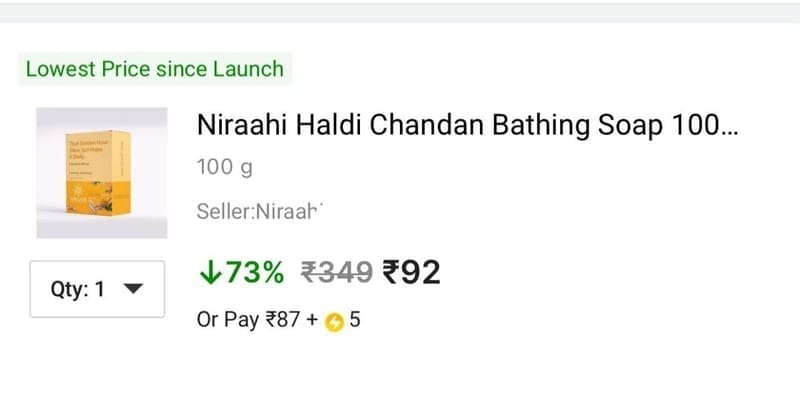The height and width of the screenshot is (393, 800).
Task: Click the yellow SuperCoin lightning icon
Action: pos(334,323)
